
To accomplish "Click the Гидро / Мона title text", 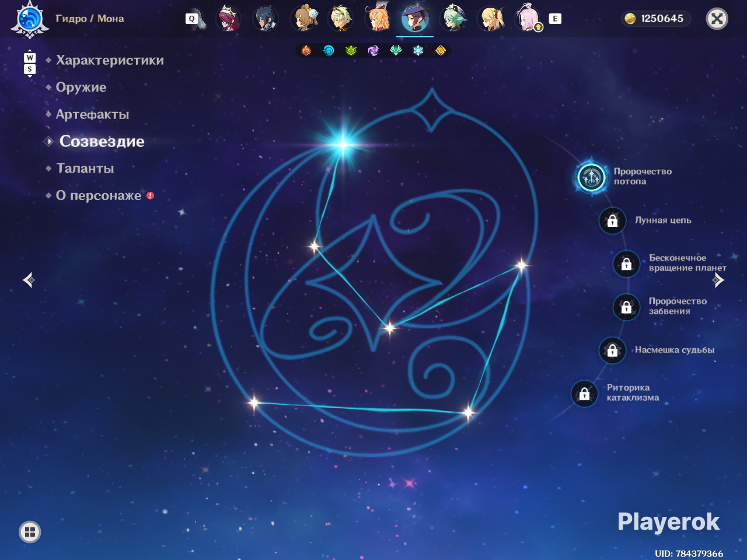I will click(90, 19).
